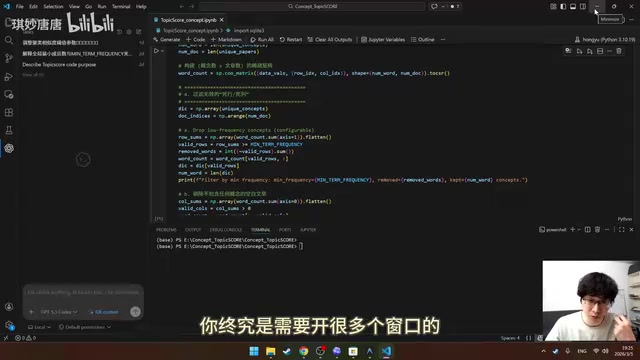640x360 pixels.
Task: Add a new Code cell
Action: [x=196, y=40]
